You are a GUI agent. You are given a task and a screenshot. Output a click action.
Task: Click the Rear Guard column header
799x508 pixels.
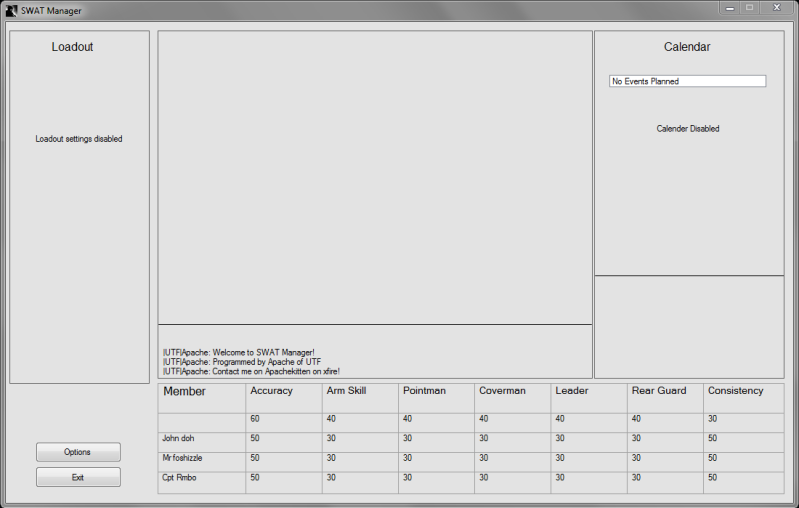point(659,391)
